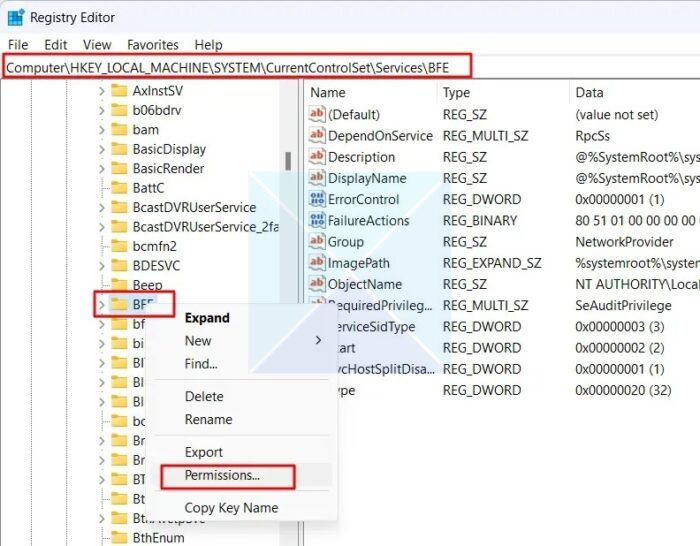Expand the BasicDisplay key
This screenshot has width=700, height=546.
point(102,149)
